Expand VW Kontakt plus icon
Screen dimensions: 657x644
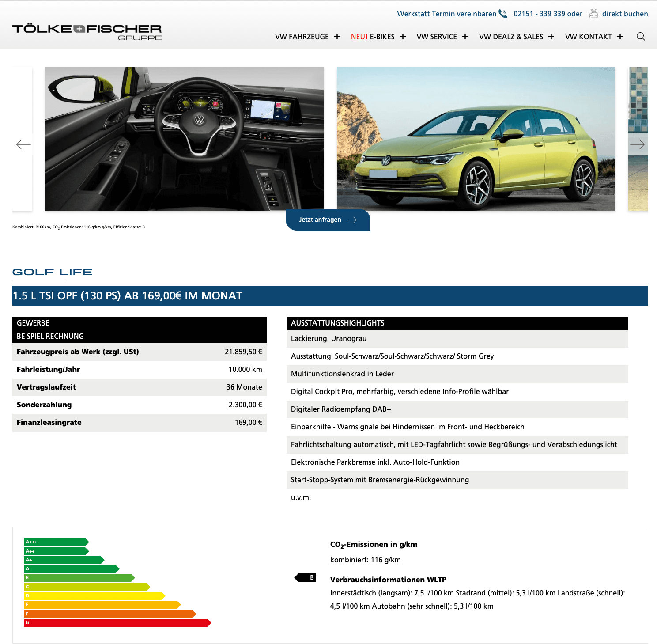620,37
